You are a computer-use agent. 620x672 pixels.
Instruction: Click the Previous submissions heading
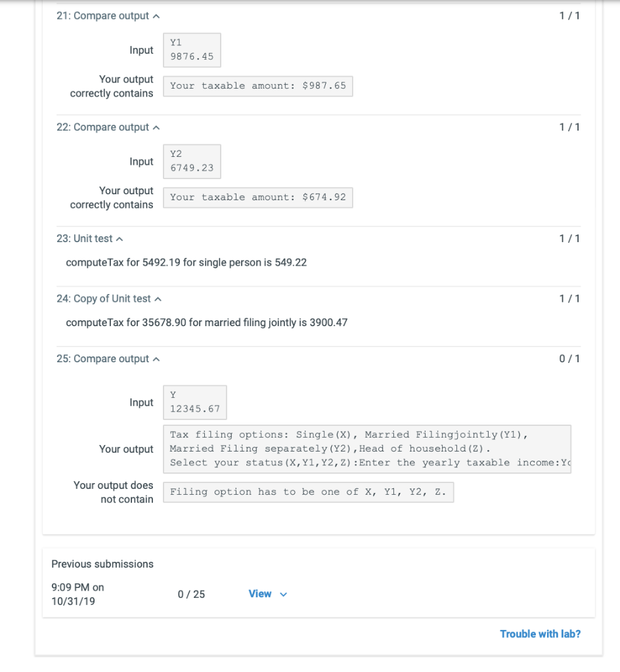(102, 564)
